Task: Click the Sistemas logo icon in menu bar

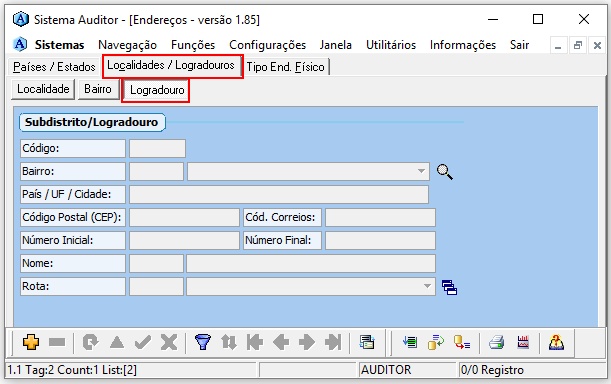Action: point(20,44)
